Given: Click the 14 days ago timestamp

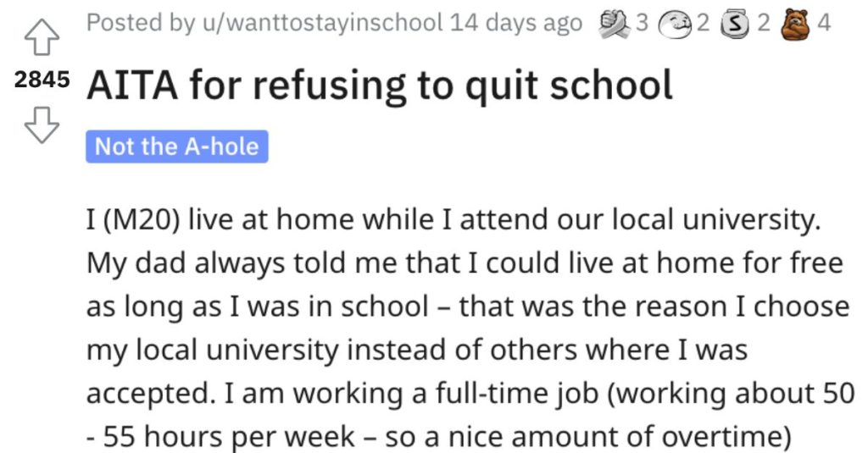Looking at the screenshot, I should [516, 23].
